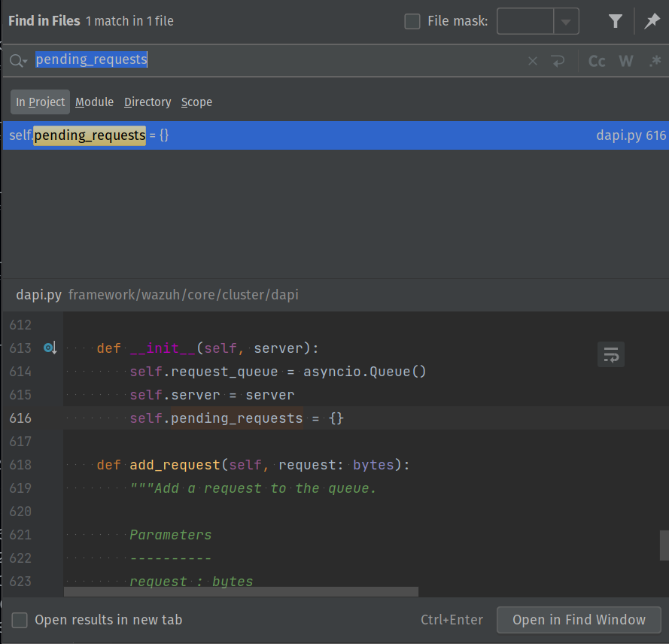Enable Open results in new tab
This screenshot has width=669, height=644.
20,620
